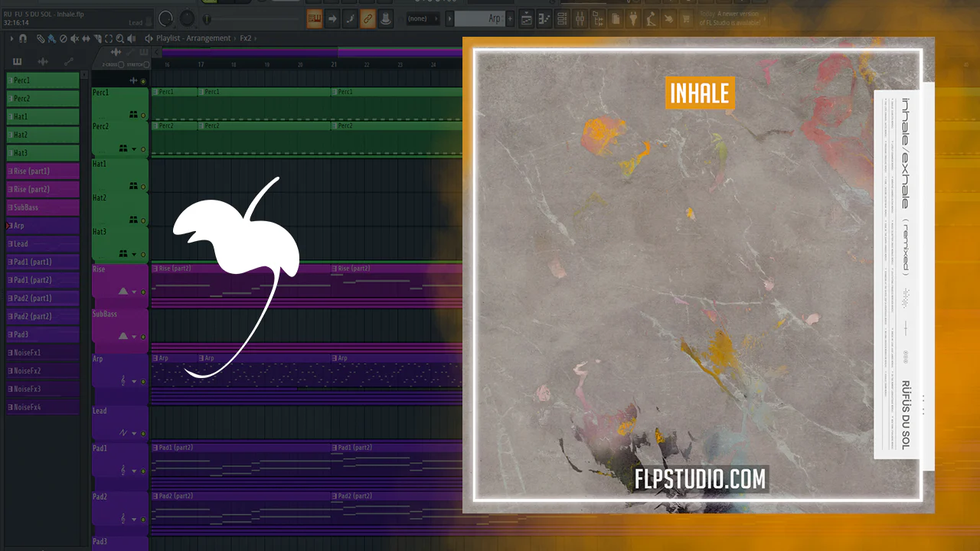Image resolution: width=980 pixels, height=551 pixels.
Task: Open the Playlist view from top toolbar
Action: point(527,18)
